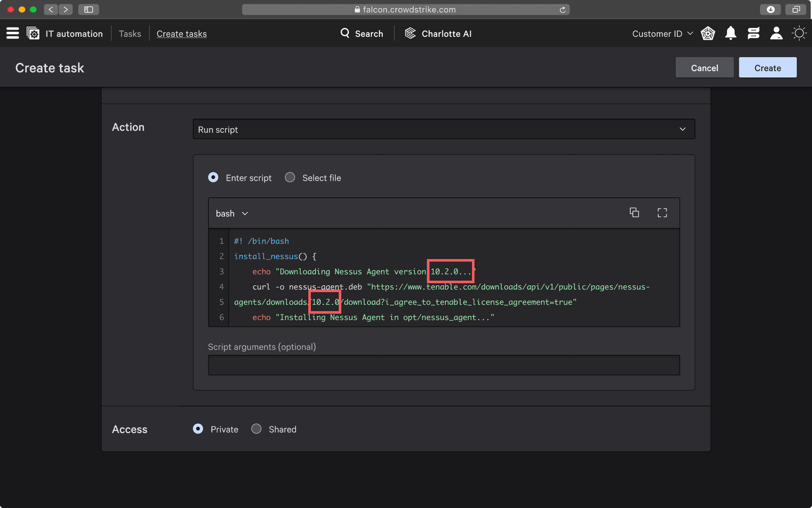Viewport: 812px width, 508px height.
Task: Open the Search label in top bar
Action: pyautogui.click(x=369, y=34)
